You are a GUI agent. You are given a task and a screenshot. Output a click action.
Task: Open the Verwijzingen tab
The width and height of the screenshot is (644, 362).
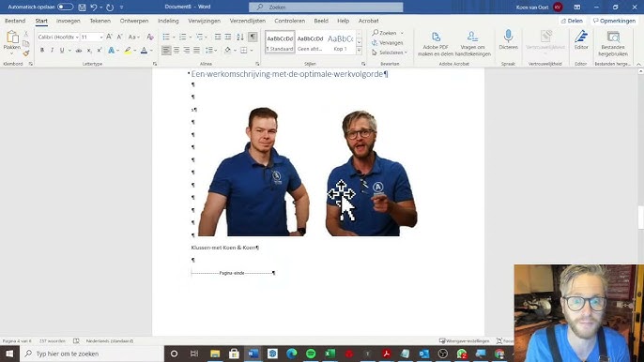click(204, 21)
